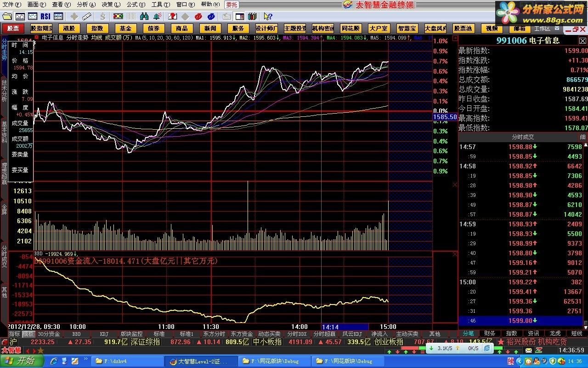Select the dollar sign S toolbar icon

[x=103, y=17]
